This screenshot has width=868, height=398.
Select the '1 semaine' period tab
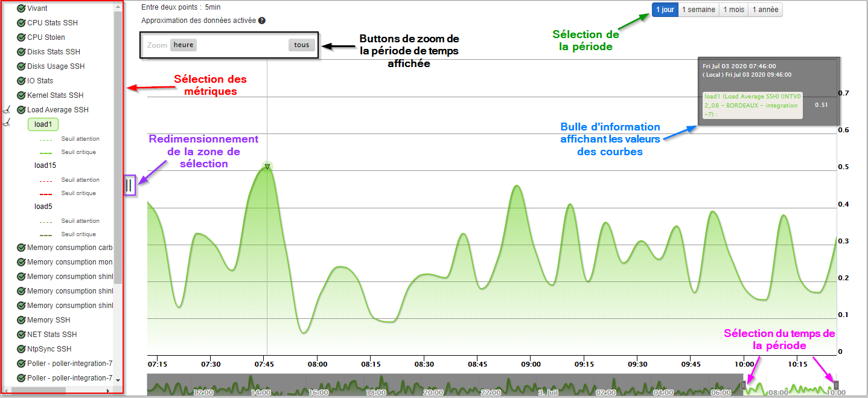pos(698,10)
